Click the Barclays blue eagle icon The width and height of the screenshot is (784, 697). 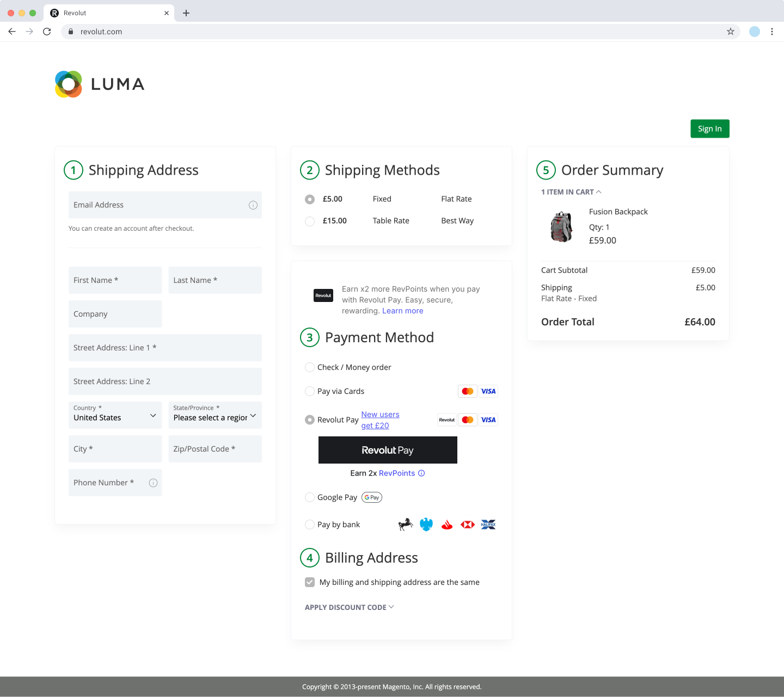(426, 525)
